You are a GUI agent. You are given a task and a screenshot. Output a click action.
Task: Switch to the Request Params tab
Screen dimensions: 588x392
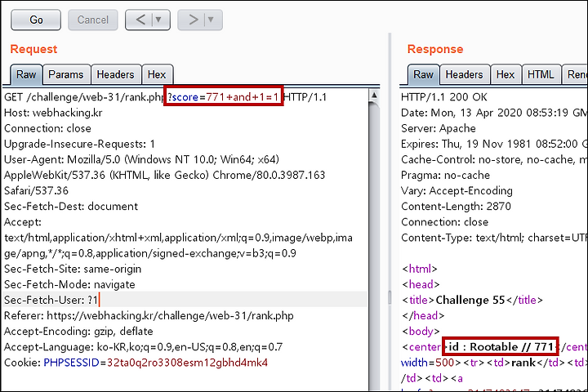[x=66, y=74]
